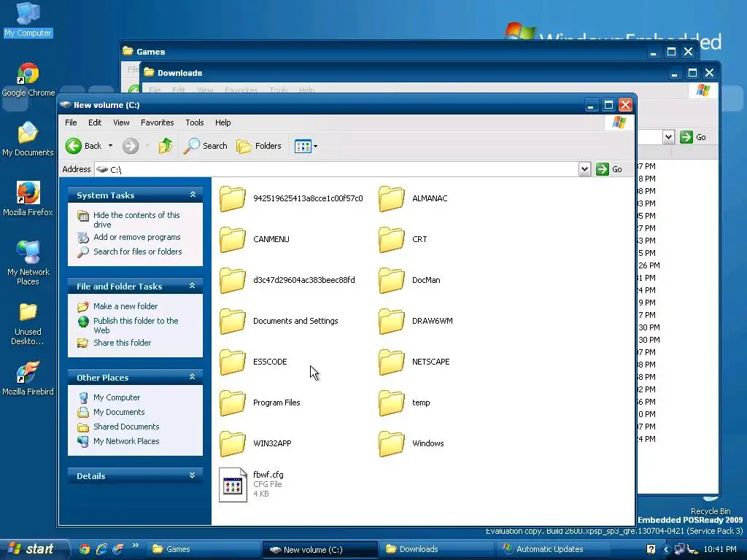747x560 pixels.
Task: Switch to Automatic Updates taskbar button
Action: click(x=553, y=549)
